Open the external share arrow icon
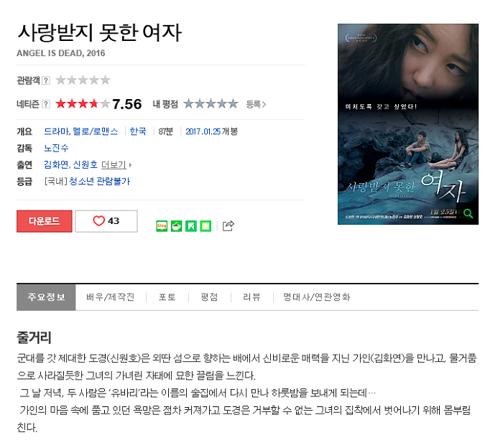The width and height of the screenshot is (503, 448). pos(229,225)
